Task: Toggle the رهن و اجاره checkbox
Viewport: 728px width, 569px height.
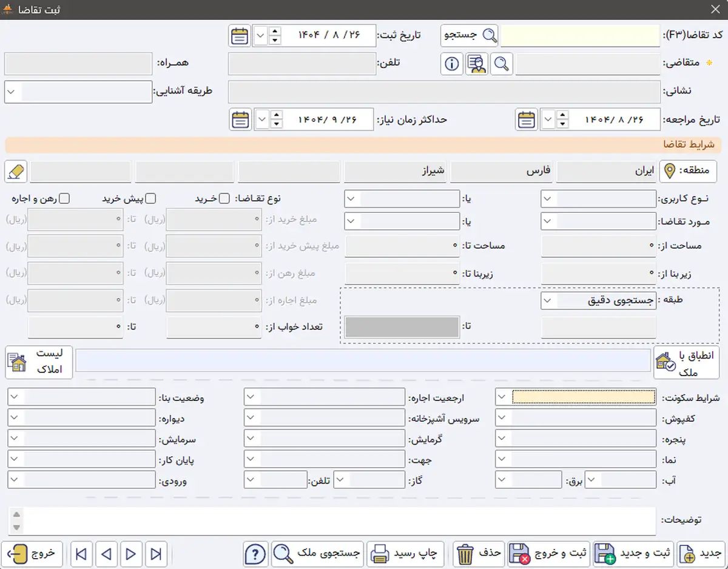Action: coord(64,198)
